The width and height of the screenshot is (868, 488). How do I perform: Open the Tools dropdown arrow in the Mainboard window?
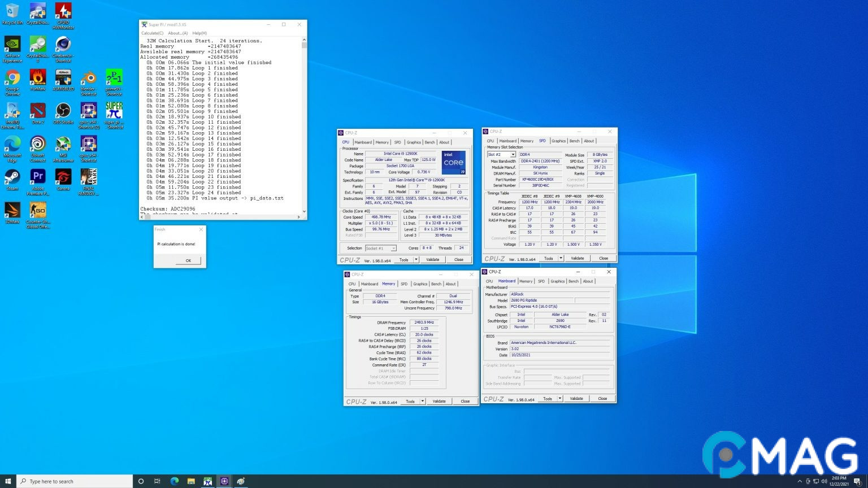560,399
